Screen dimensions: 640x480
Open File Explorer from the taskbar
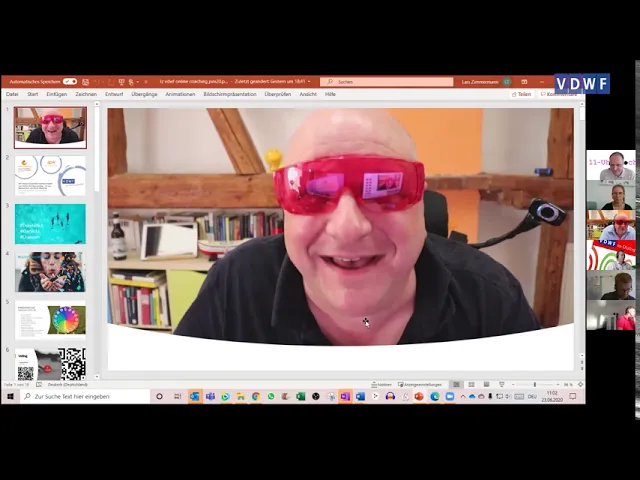[x=240, y=396]
